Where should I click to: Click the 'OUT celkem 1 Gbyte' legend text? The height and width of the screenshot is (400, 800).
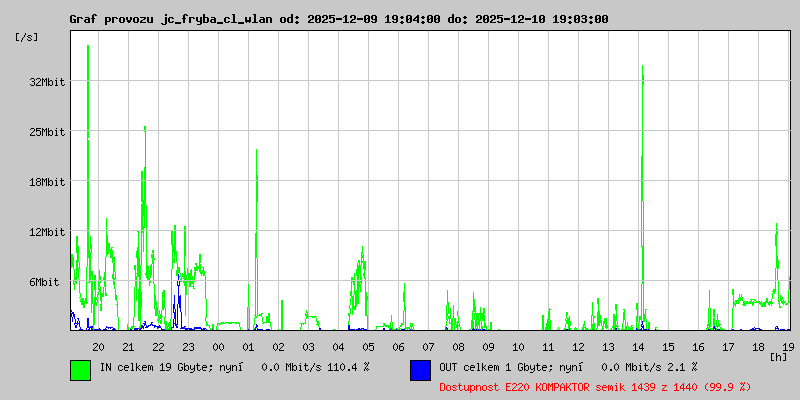pos(568,368)
